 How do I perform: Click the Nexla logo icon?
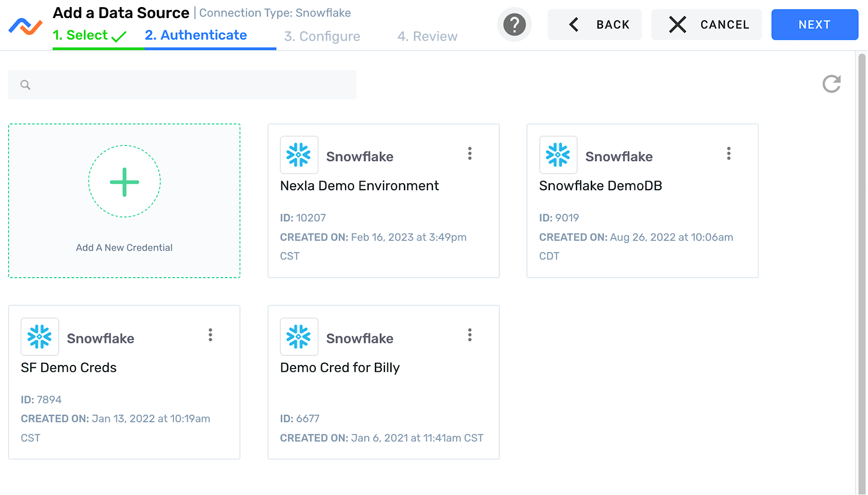pyautogui.click(x=26, y=26)
